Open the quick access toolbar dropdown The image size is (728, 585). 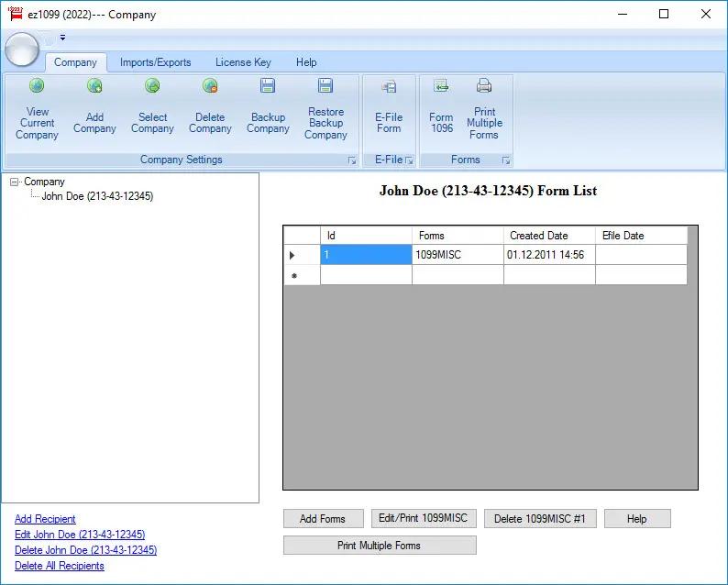click(x=62, y=39)
